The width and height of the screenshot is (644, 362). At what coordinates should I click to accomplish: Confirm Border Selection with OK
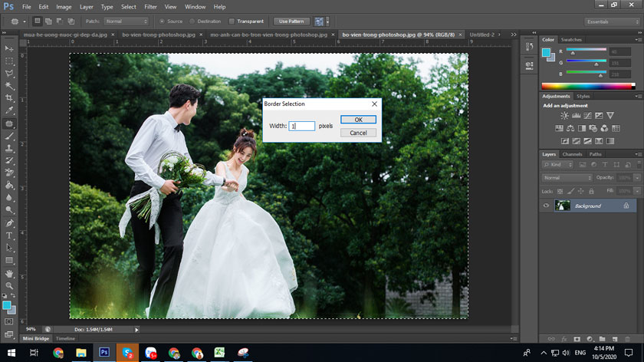point(358,120)
